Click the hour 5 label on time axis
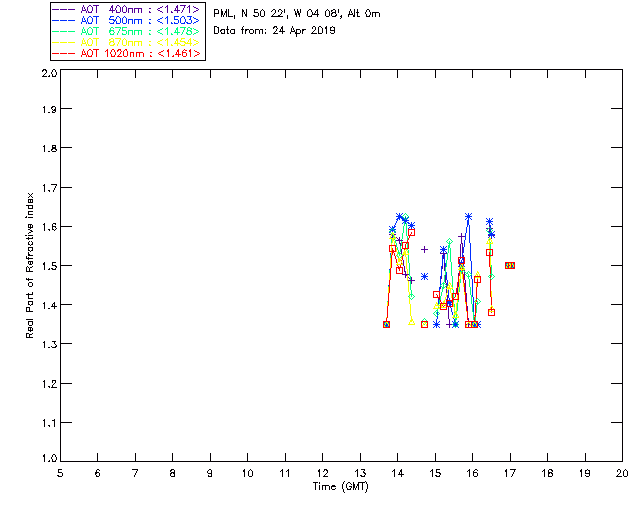This screenshot has width=640, height=512. 60,474
